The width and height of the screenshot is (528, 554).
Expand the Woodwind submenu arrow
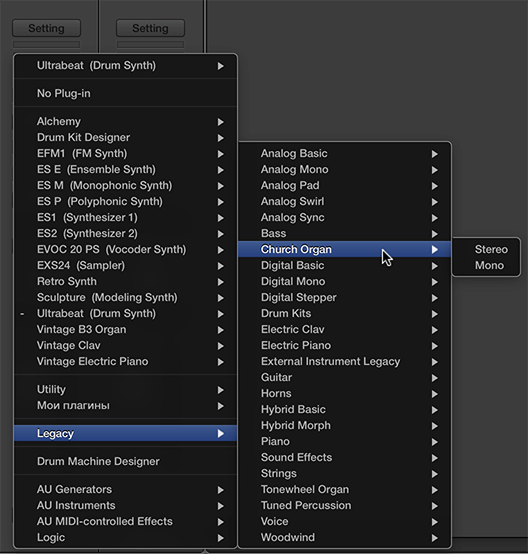pyautogui.click(x=435, y=538)
